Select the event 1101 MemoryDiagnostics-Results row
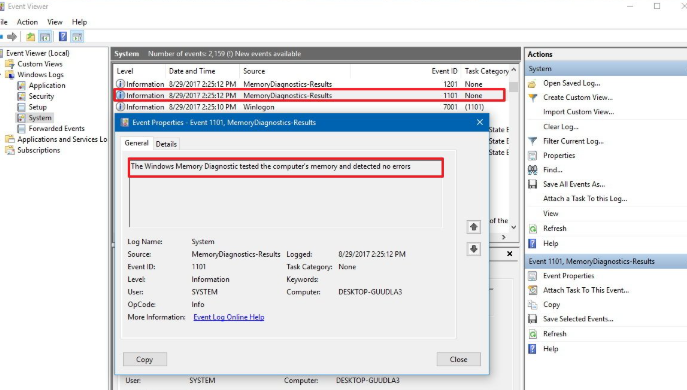 tap(311, 96)
